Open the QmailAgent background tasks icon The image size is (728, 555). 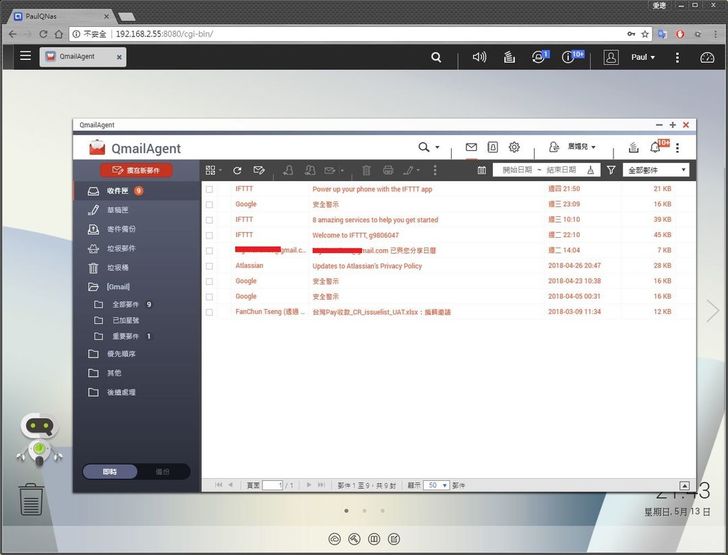click(633, 147)
